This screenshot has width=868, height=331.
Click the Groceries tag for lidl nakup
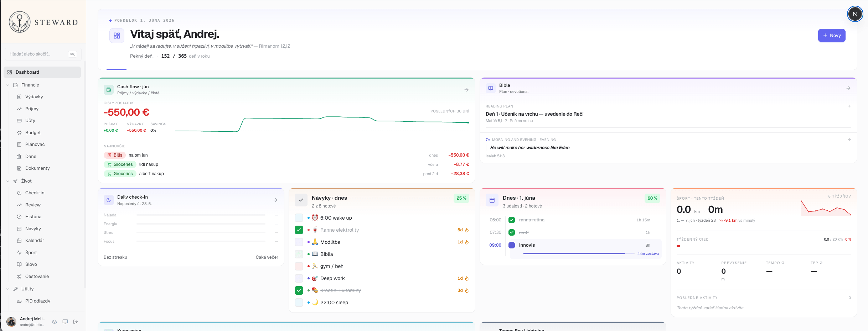pos(120,164)
